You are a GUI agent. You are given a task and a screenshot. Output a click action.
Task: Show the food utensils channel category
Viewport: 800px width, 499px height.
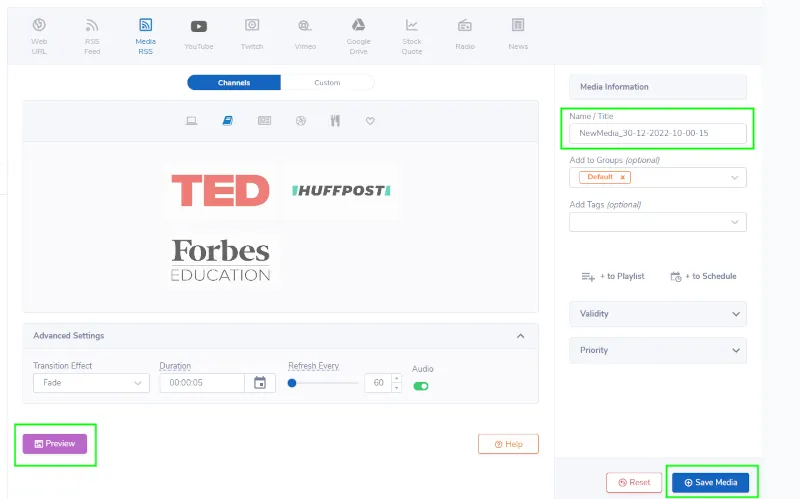(335, 121)
